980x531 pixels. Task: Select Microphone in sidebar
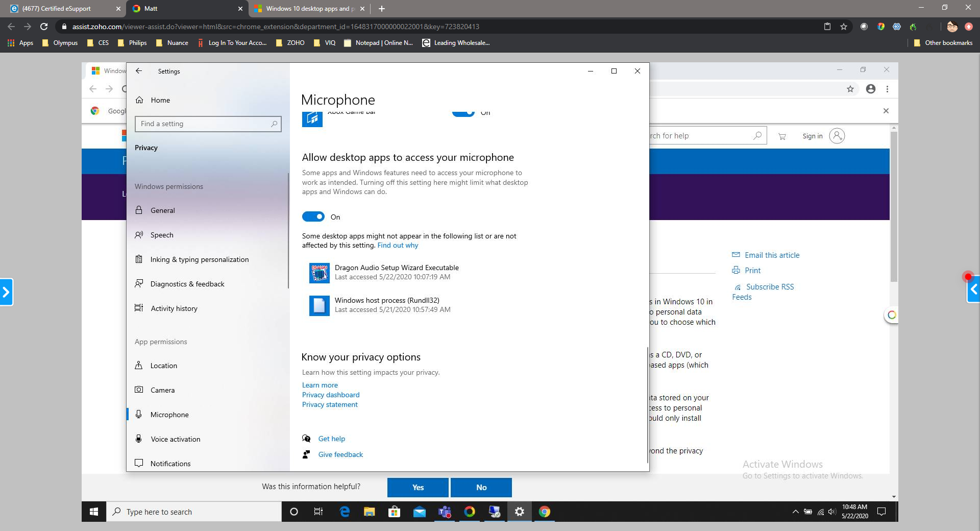click(x=208, y=415)
